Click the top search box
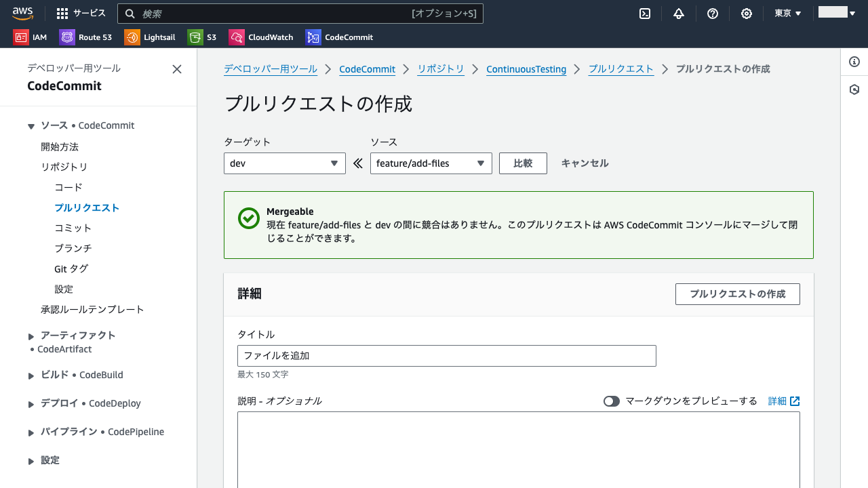Screen dimensions: 868x488 (x=300, y=14)
